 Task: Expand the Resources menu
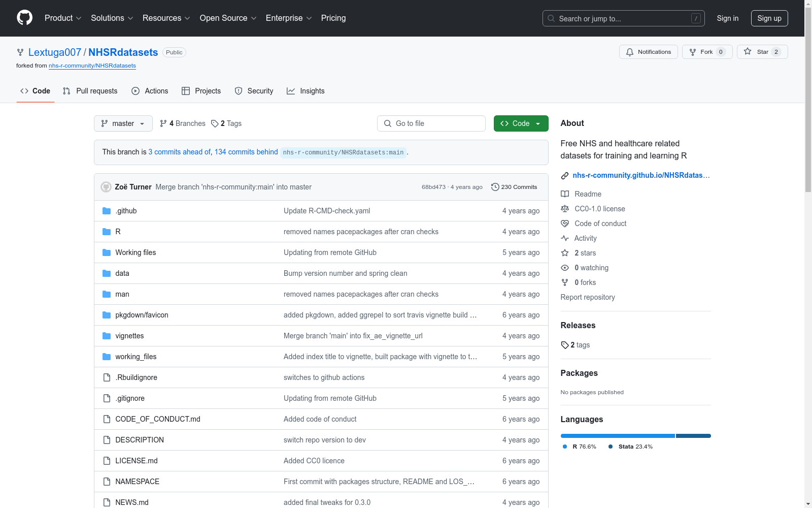click(166, 18)
